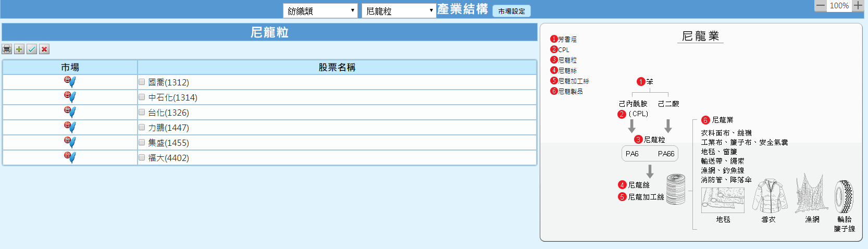Image resolution: width=868 pixels, height=249 pixels.
Task: Enable the 集盛(1455) checkbox
Action: [x=142, y=142]
